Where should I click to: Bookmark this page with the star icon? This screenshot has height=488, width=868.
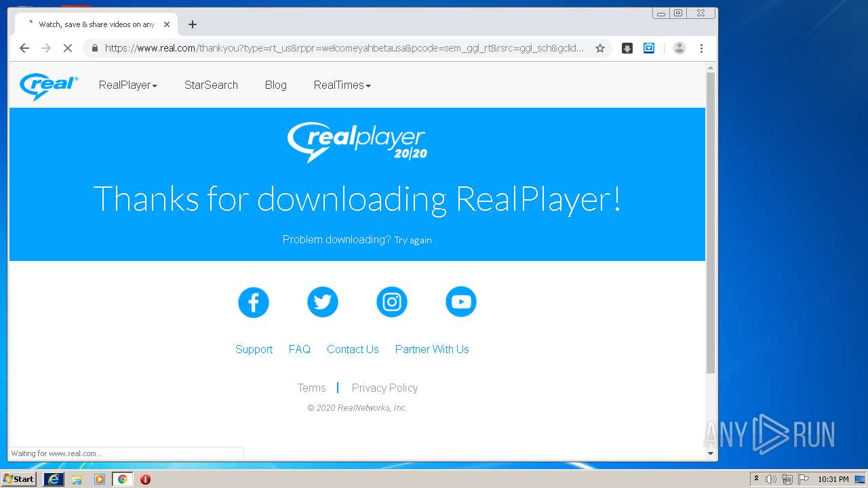[600, 48]
